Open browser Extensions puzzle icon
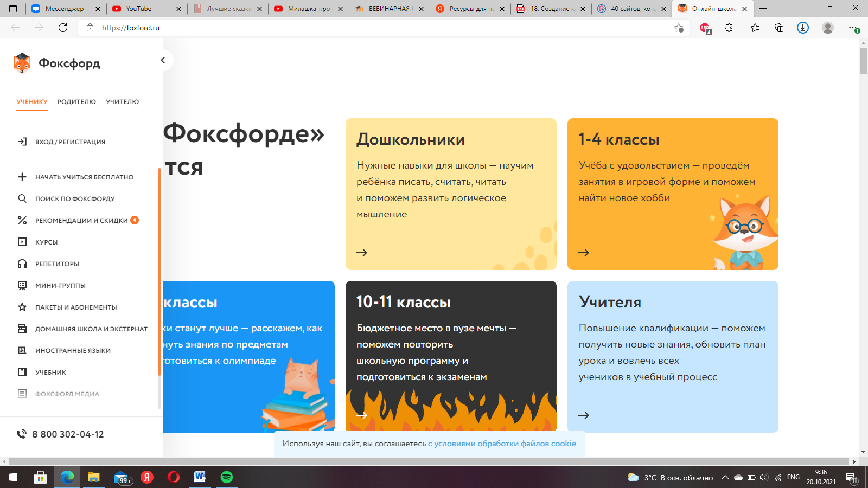Screen dimensions: 868x488 point(729,28)
